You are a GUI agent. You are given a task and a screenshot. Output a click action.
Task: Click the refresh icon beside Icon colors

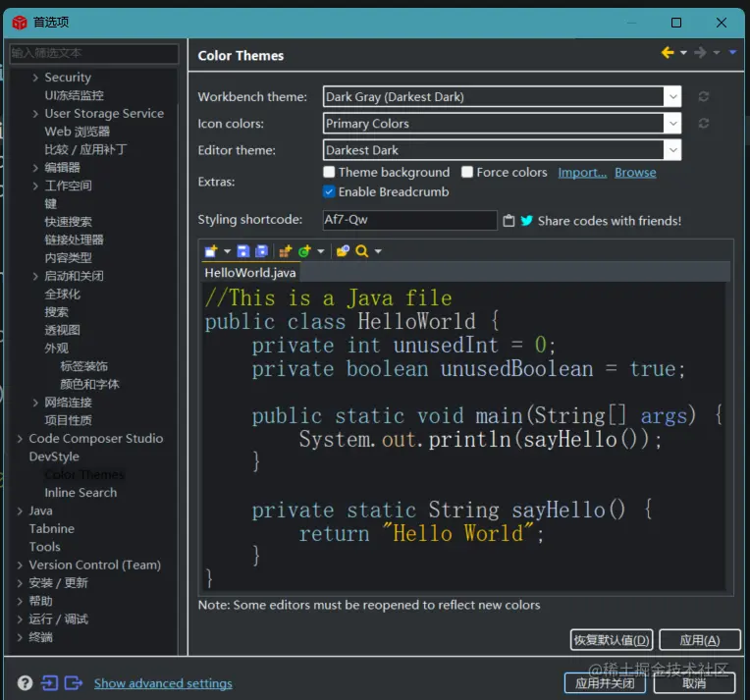pyautogui.click(x=704, y=124)
